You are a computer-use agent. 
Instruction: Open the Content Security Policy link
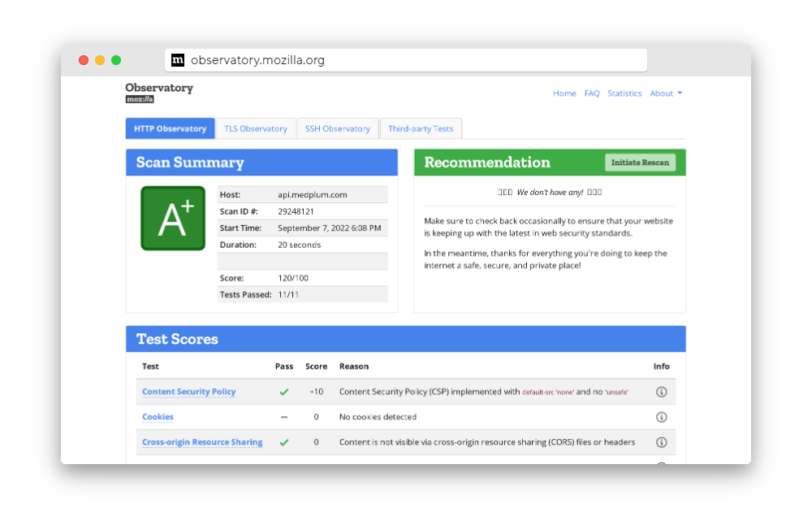pos(188,392)
